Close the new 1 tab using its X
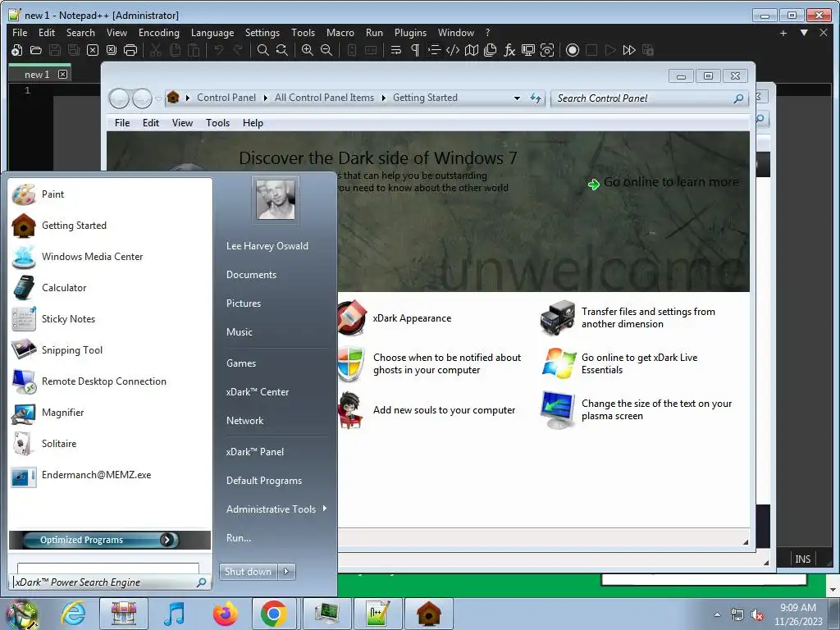 [x=62, y=75]
